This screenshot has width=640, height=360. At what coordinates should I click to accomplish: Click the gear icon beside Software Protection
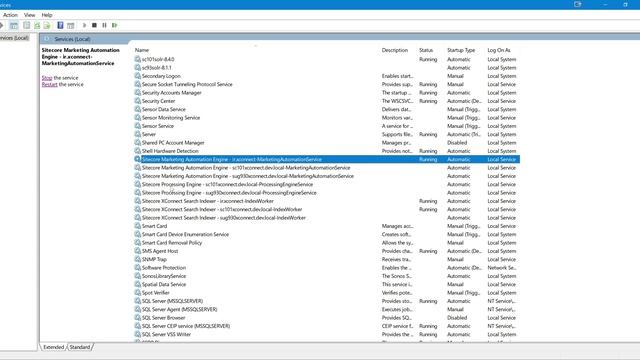tap(138, 267)
